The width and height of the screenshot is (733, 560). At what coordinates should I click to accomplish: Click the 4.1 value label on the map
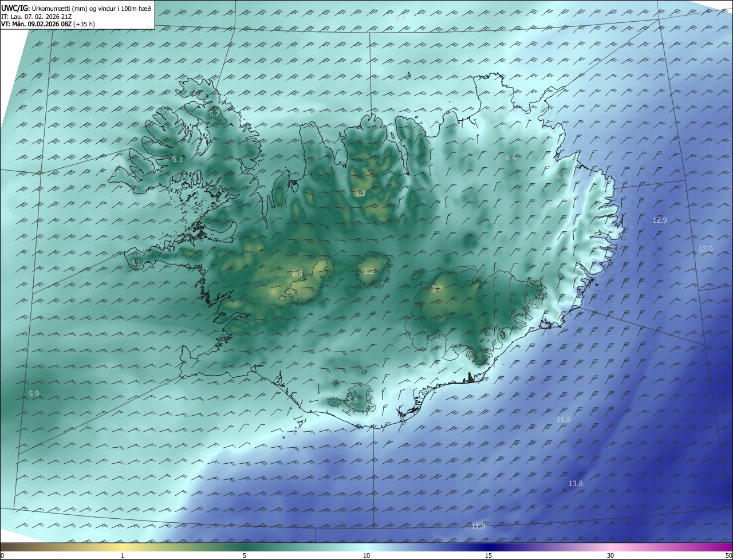click(136, 263)
